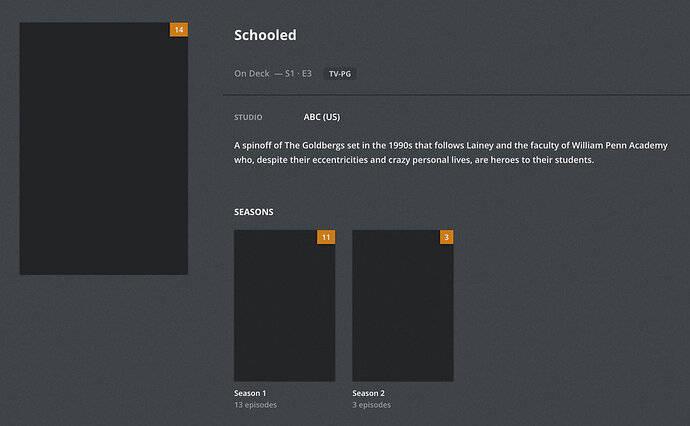Click the orange 14 unwatched badge

click(179, 30)
